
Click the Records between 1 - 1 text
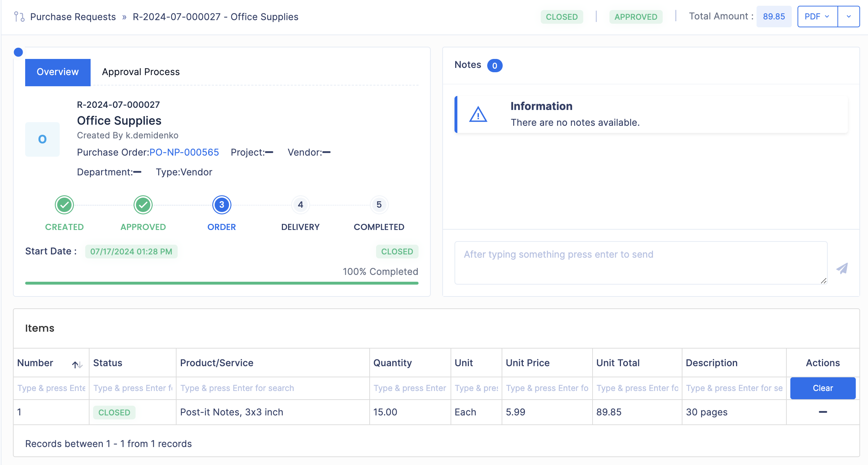(108, 444)
